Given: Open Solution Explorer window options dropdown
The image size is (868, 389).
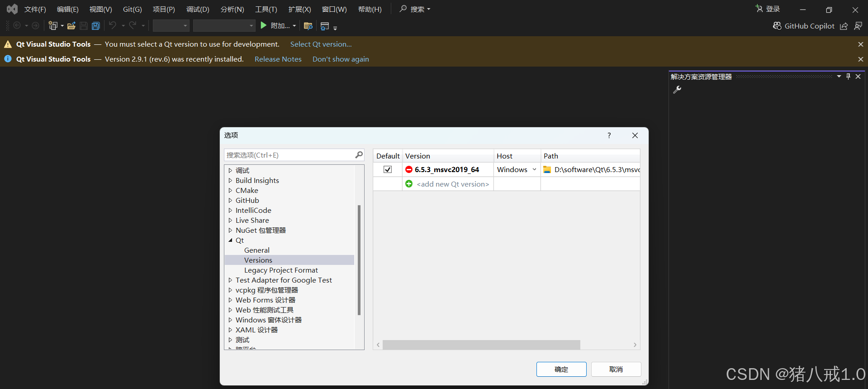Looking at the screenshot, I should point(839,77).
